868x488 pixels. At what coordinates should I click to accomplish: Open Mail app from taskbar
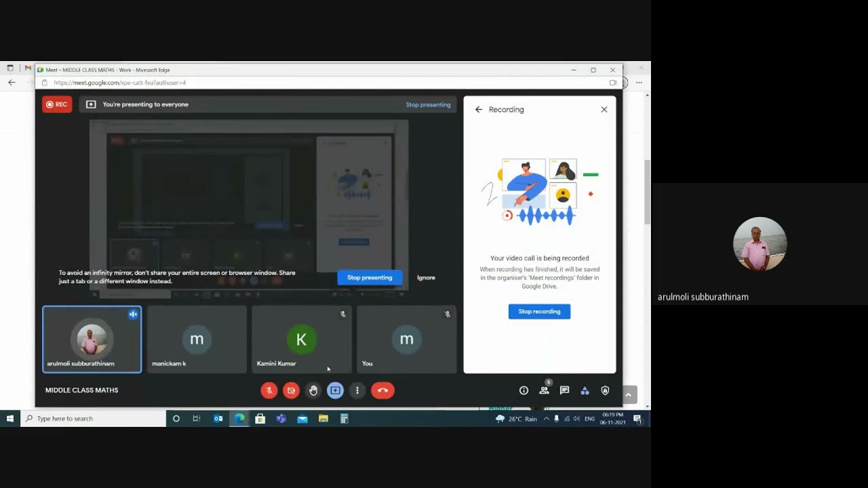[302, 419]
